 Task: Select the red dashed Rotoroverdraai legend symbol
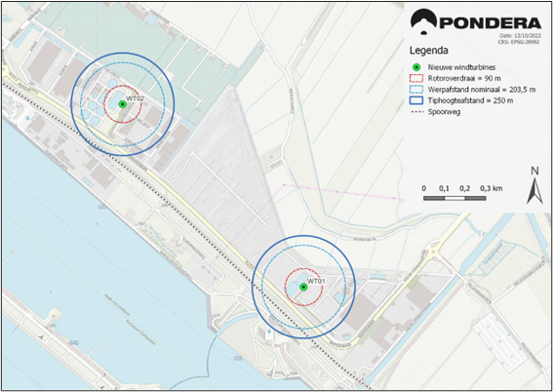tap(416, 78)
